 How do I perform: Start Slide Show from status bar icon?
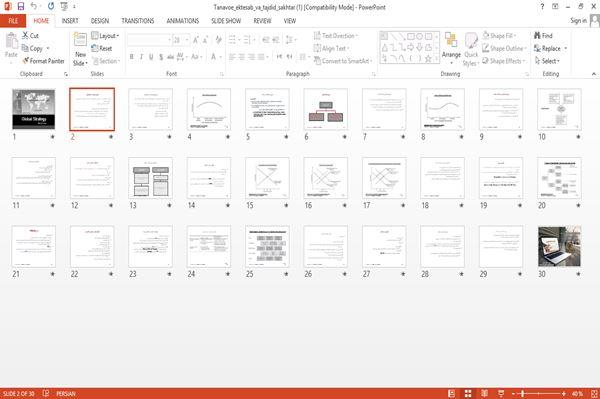coord(501,394)
